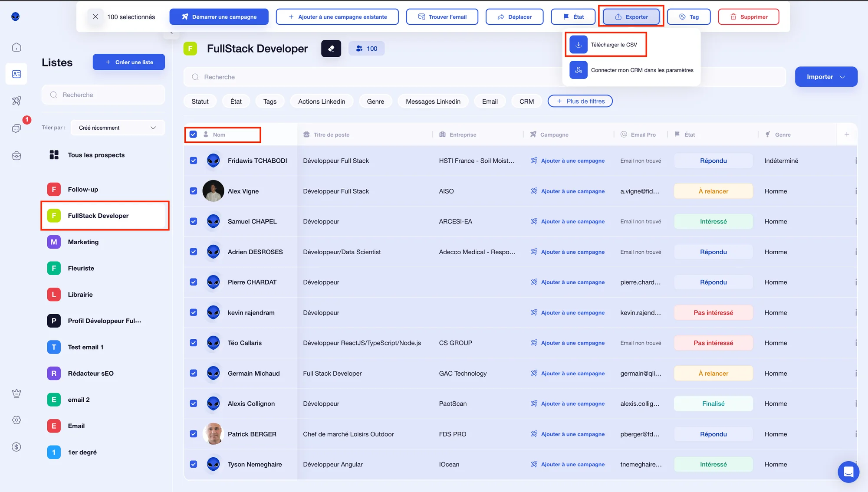This screenshot has width=868, height=492.
Task: Uncheck kevin rajendram's row checkbox
Action: [x=194, y=312]
